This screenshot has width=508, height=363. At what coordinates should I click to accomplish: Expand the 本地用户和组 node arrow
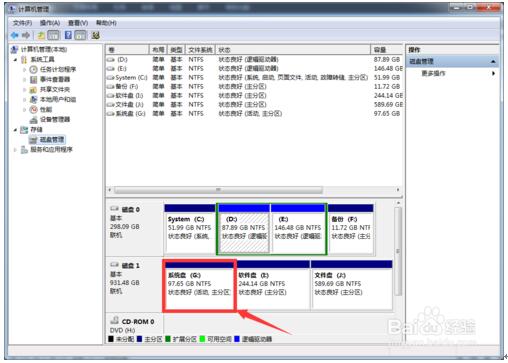[x=25, y=100]
